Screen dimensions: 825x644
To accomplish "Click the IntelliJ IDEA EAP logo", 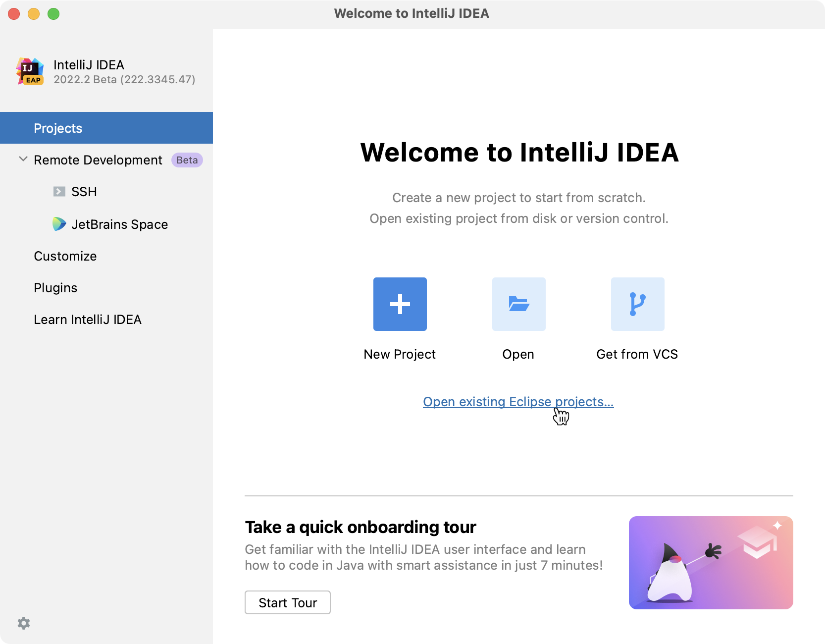I will [30, 71].
